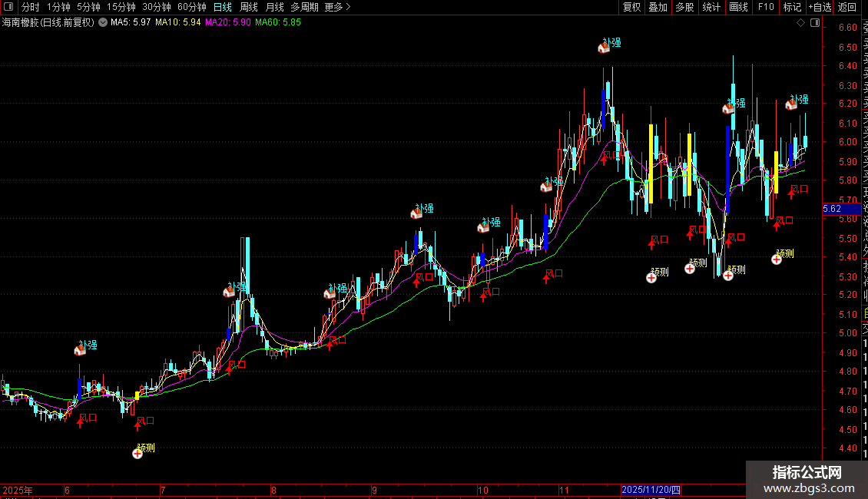The width and height of the screenshot is (868, 499).
Task: Click the 6.00 price axis value
Action: (x=847, y=141)
